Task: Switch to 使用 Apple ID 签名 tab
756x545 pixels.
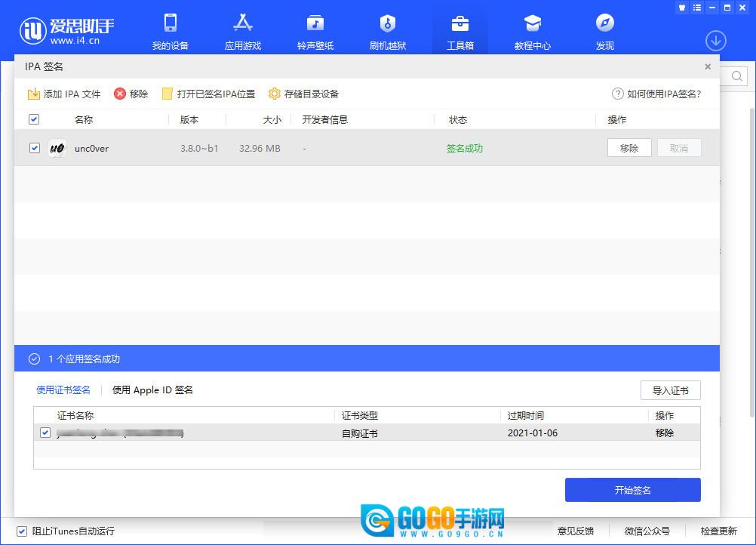Action: (152, 390)
